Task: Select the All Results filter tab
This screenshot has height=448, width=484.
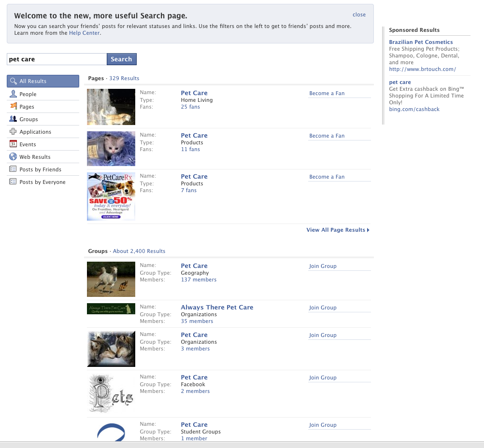Action: (x=43, y=81)
